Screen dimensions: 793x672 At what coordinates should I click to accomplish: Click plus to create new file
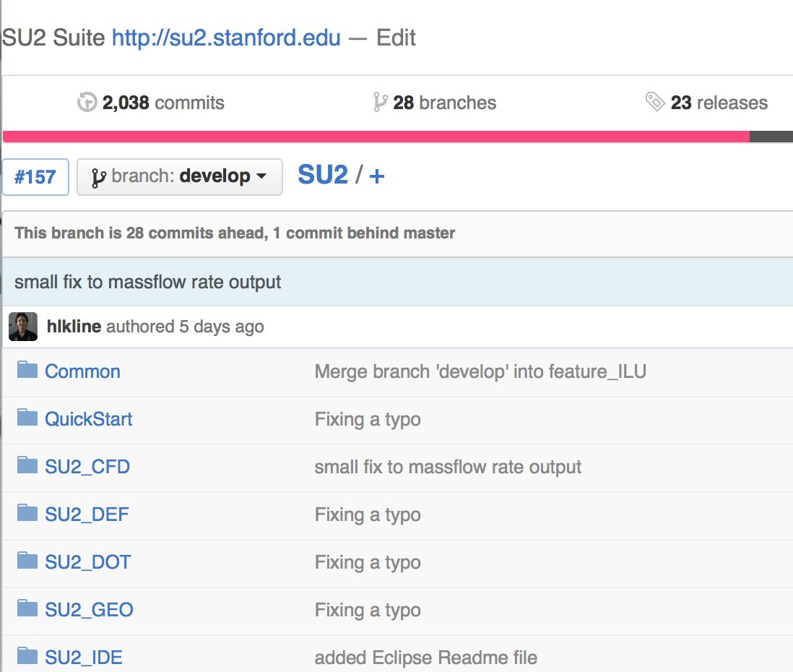click(377, 176)
